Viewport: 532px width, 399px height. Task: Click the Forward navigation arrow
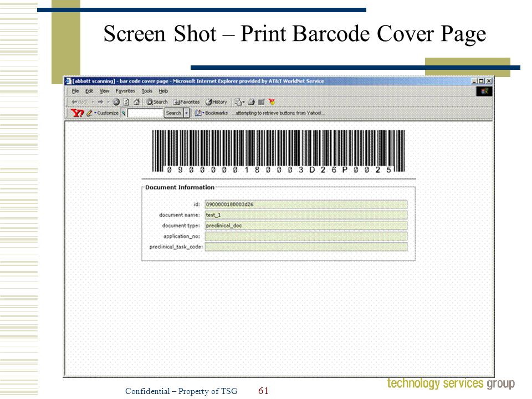(100, 102)
